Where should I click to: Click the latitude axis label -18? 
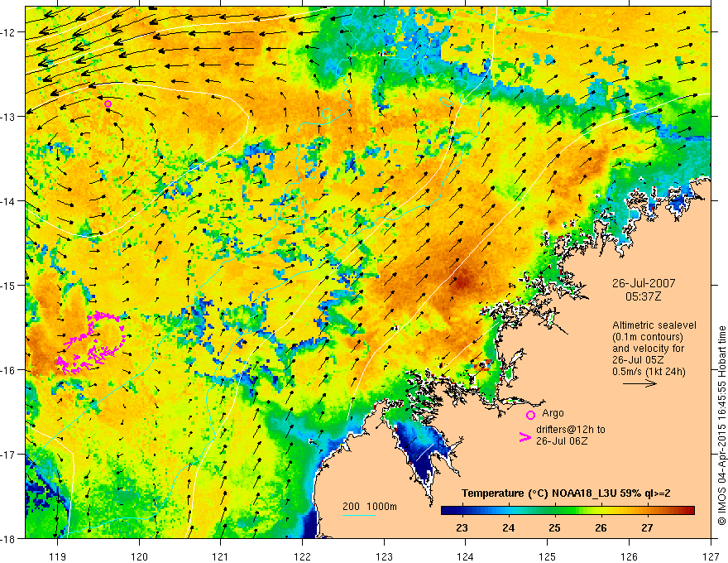tap(9, 538)
